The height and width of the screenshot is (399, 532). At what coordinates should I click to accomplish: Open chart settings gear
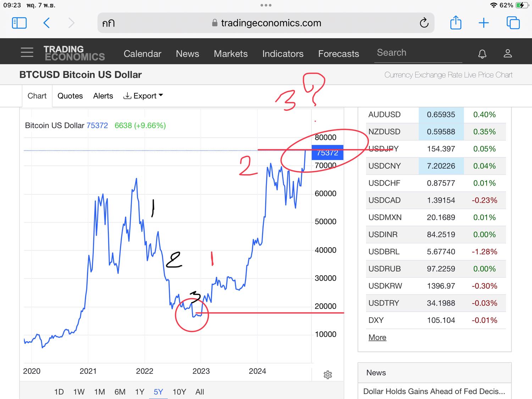click(x=328, y=375)
